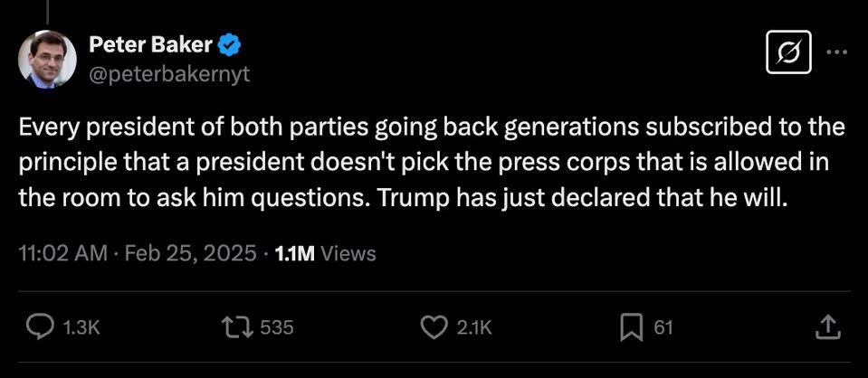Click the 61 bookmarks count
Viewport: 868px width, 378px height.
point(663,327)
